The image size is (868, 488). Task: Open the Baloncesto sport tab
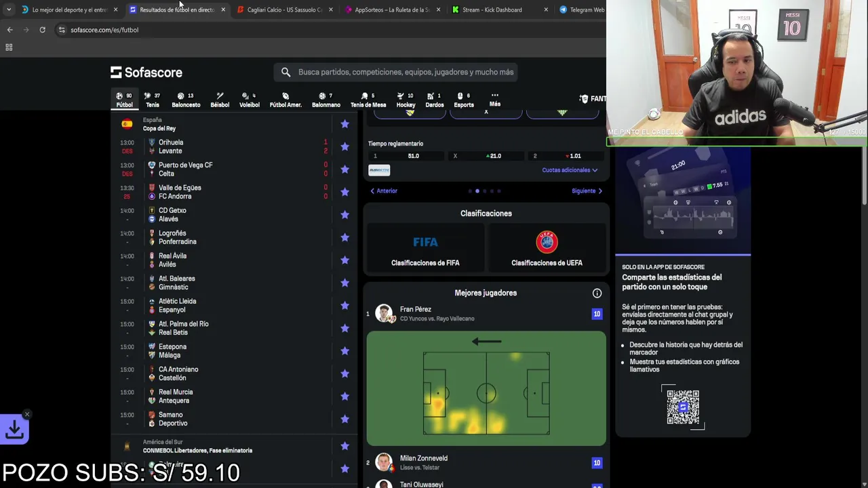point(186,100)
